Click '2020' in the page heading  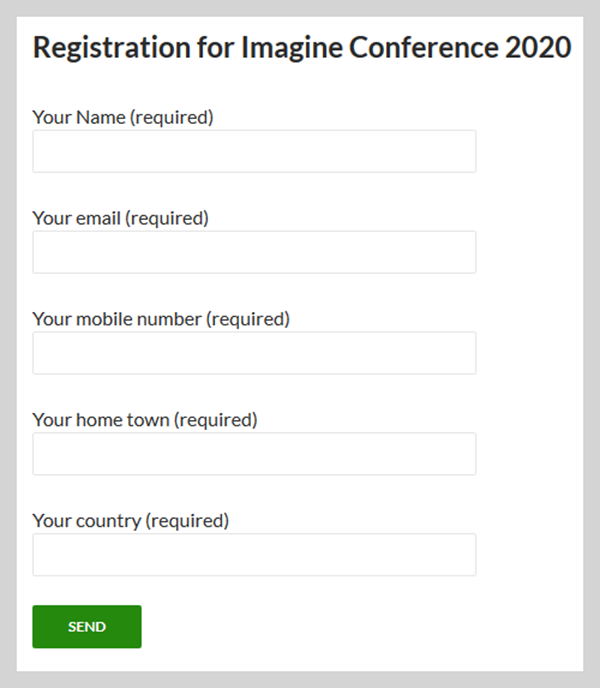[x=538, y=47]
